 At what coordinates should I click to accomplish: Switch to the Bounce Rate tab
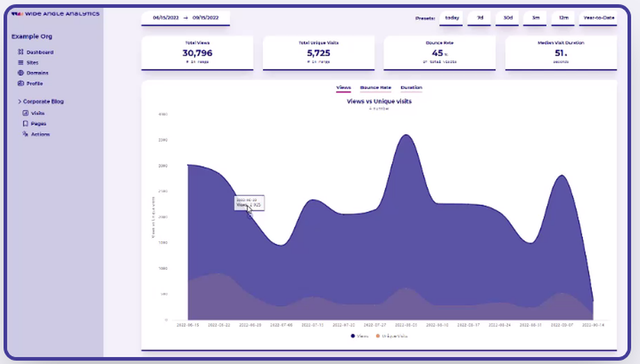point(376,88)
